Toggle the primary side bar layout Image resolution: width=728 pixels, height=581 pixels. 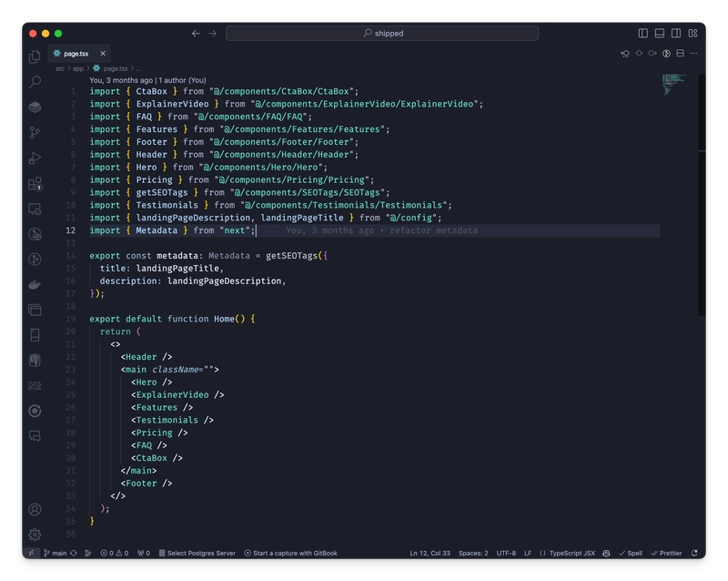tap(643, 34)
